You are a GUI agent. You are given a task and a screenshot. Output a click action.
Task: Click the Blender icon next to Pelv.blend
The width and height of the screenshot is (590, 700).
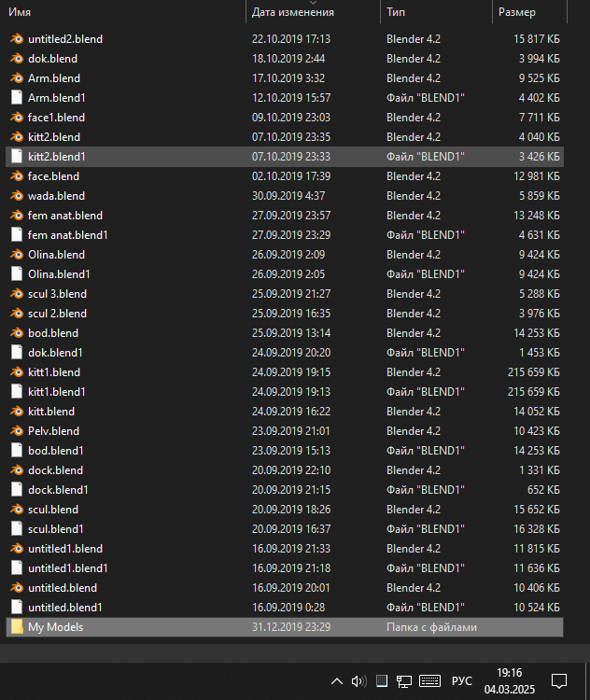(x=17, y=431)
